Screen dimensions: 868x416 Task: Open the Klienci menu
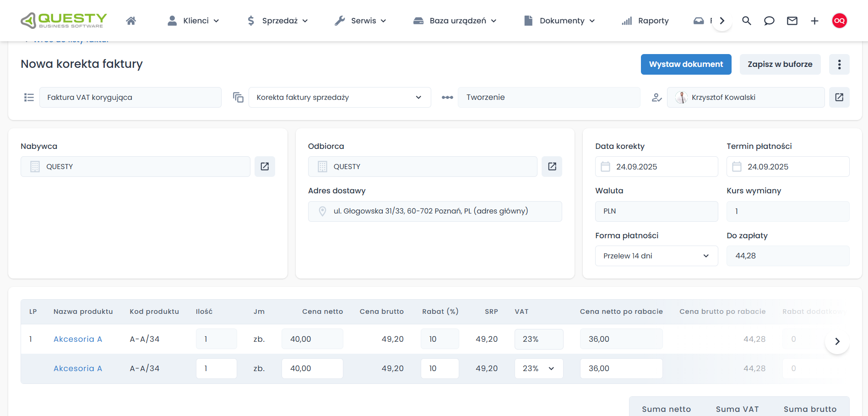[193, 21]
